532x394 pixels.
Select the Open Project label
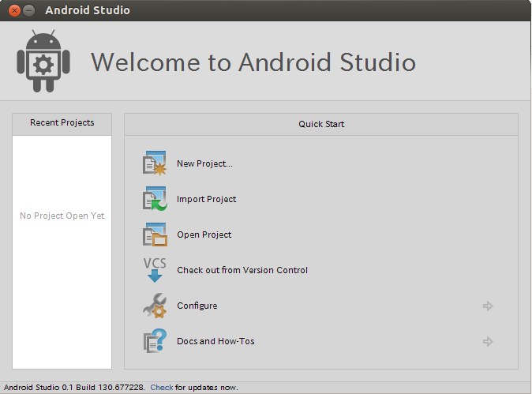[x=204, y=235]
